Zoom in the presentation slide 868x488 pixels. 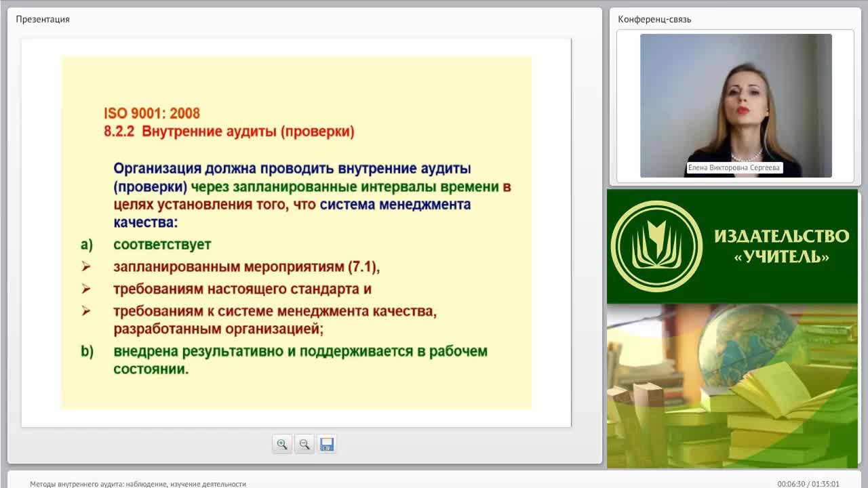click(282, 445)
